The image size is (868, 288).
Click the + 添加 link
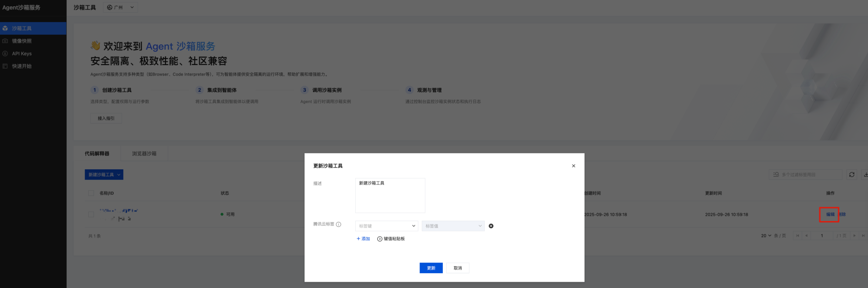(363, 239)
